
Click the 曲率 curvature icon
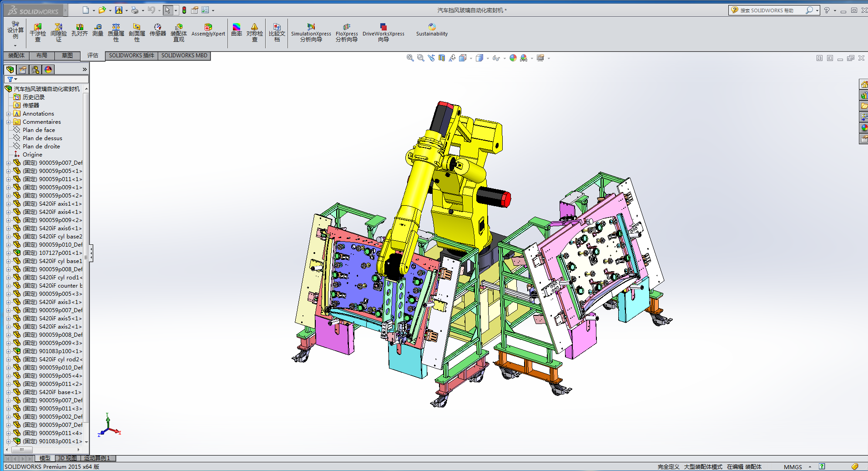pos(236,30)
